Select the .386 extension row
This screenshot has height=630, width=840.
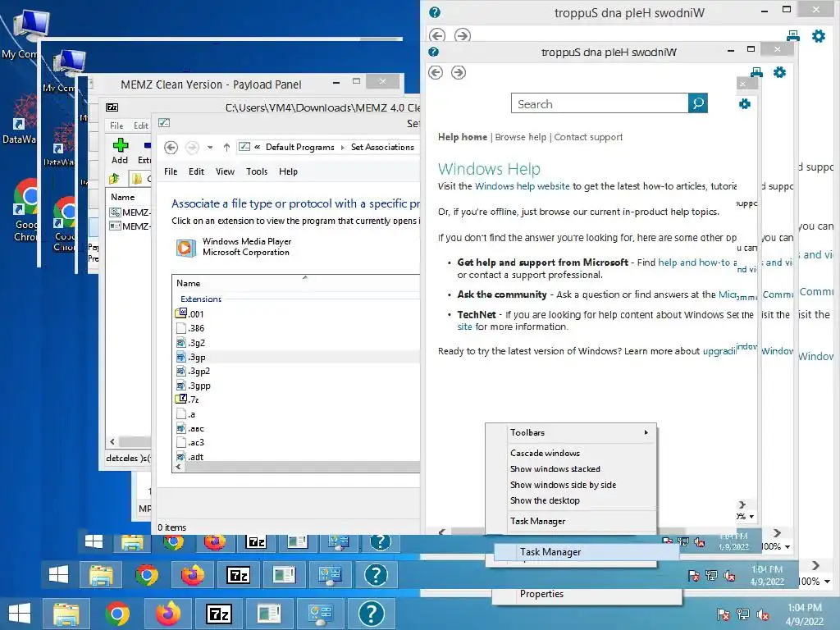point(295,328)
